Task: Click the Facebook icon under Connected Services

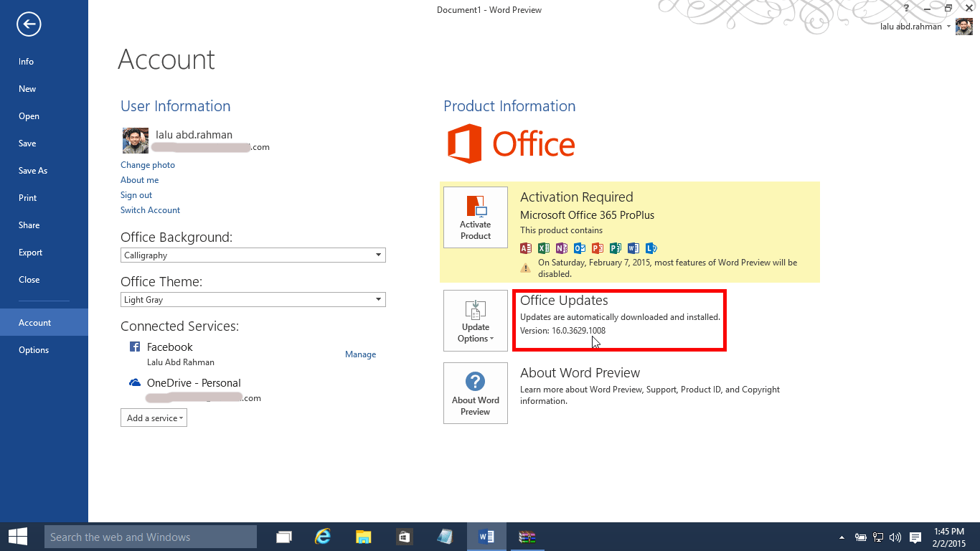Action: point(134,347)
